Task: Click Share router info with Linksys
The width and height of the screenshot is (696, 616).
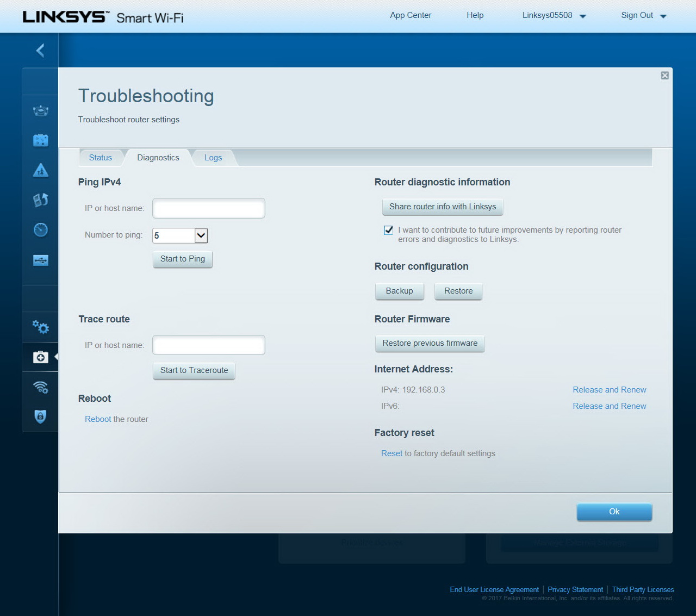Action: tap(443, 207)
